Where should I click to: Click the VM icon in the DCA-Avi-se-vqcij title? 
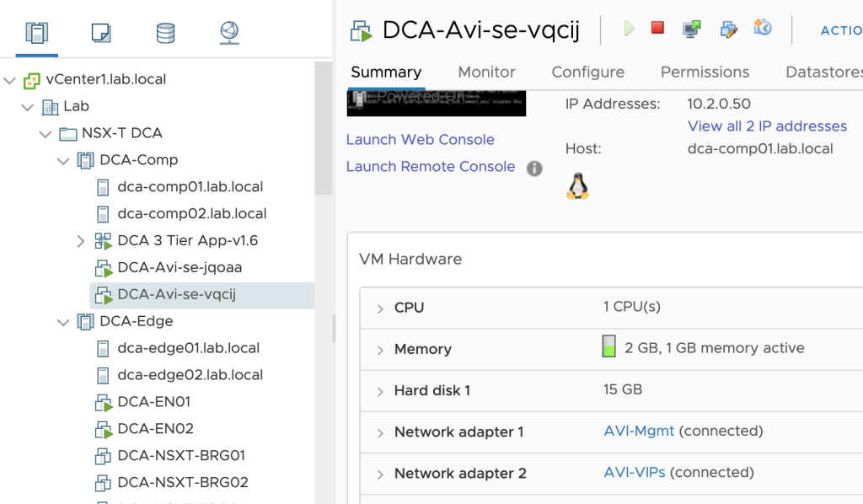tap(361, 31)
